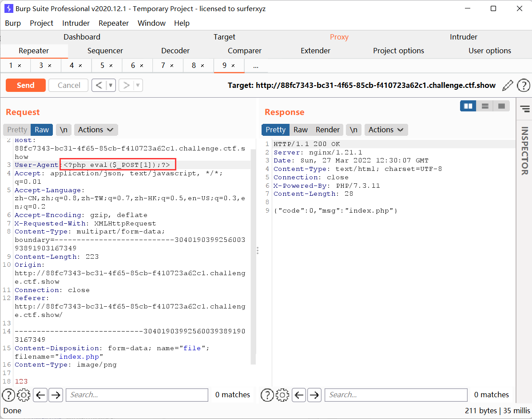Viewport: 532px width, 419px height.
Task: Switch to the Extender tab
Action: [316, 51]
